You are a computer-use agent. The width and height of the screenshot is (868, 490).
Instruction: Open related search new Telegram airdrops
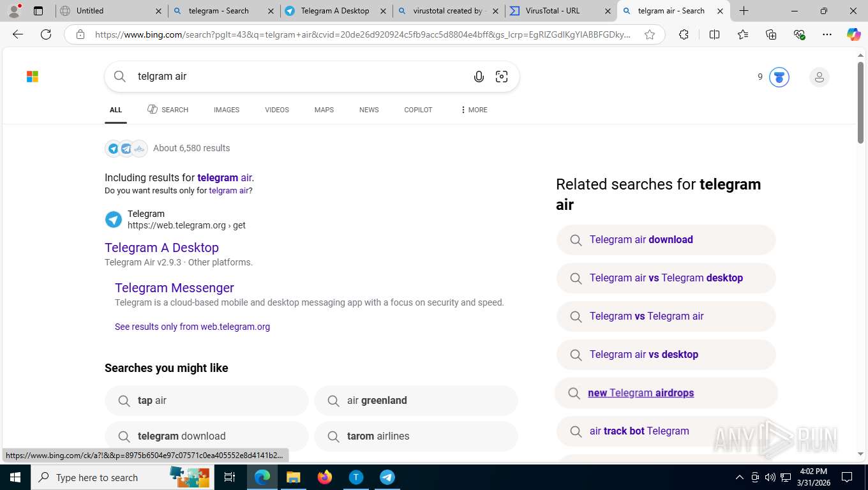point(666,393)
